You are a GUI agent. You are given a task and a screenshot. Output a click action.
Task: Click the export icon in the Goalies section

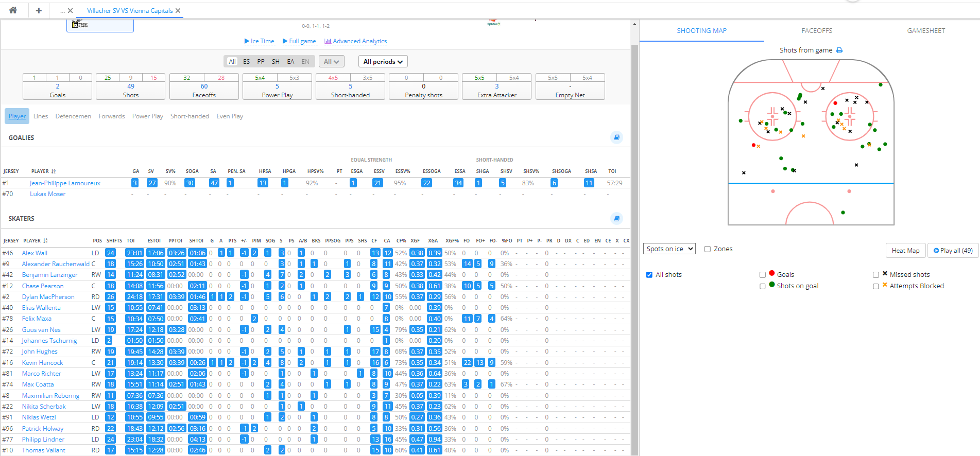coord(616,137)
